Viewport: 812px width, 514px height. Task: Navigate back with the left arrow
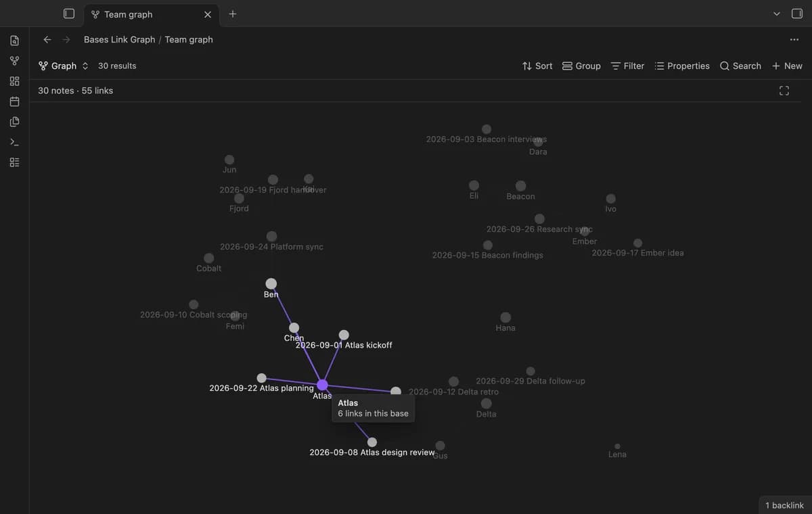pos(47,39)
